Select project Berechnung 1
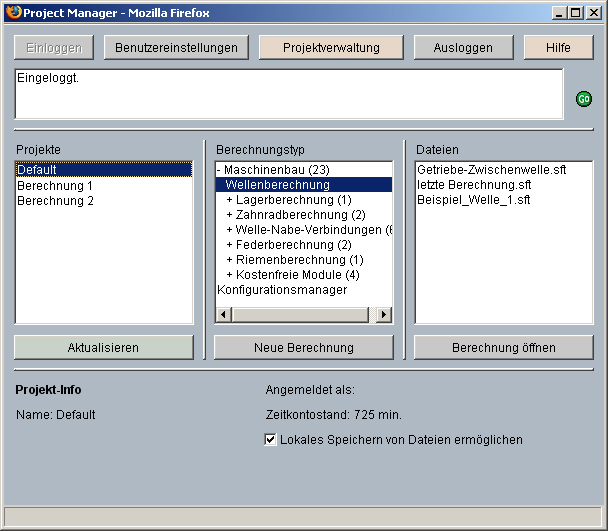 (55, 185)
